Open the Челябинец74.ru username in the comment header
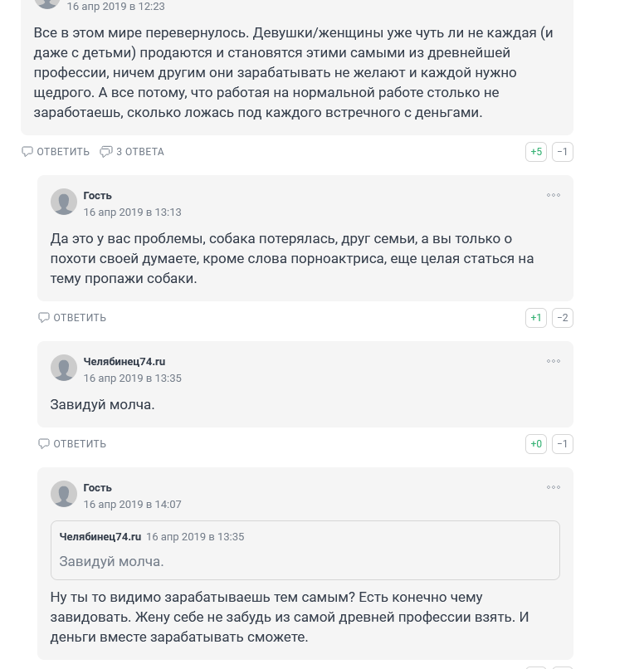 click(124, 361)
